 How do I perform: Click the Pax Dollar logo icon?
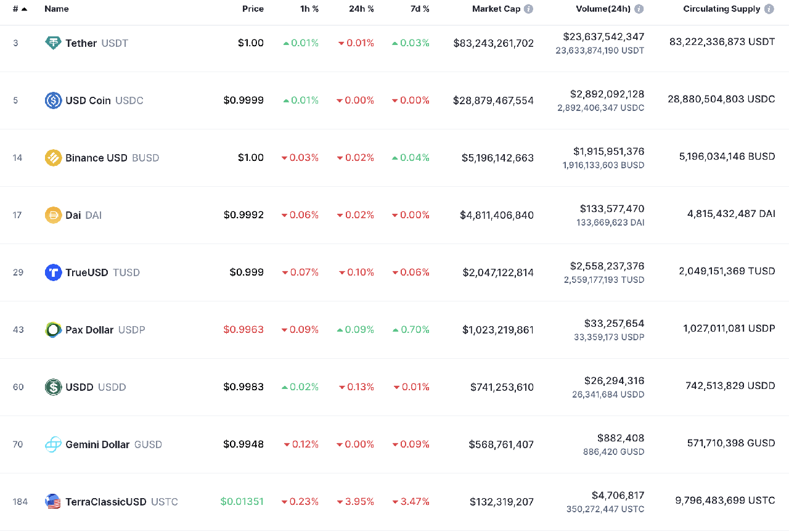click(53, 330)
